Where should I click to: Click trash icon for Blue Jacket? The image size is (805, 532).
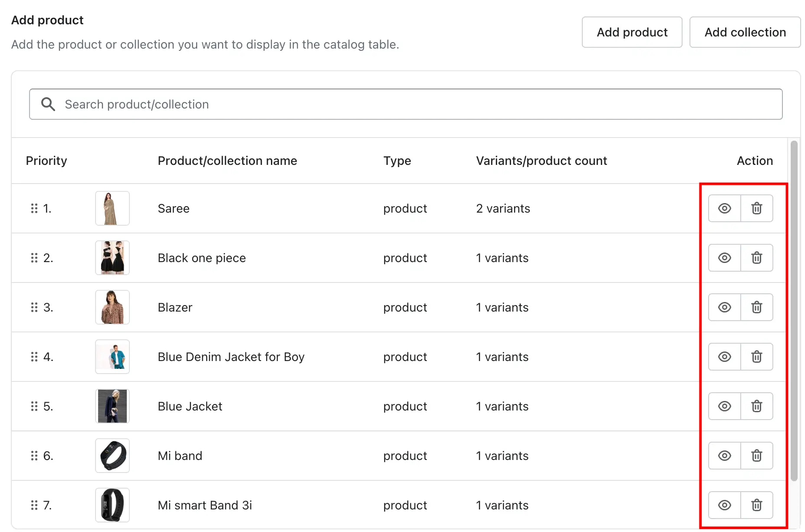click(x=756, y=406)
